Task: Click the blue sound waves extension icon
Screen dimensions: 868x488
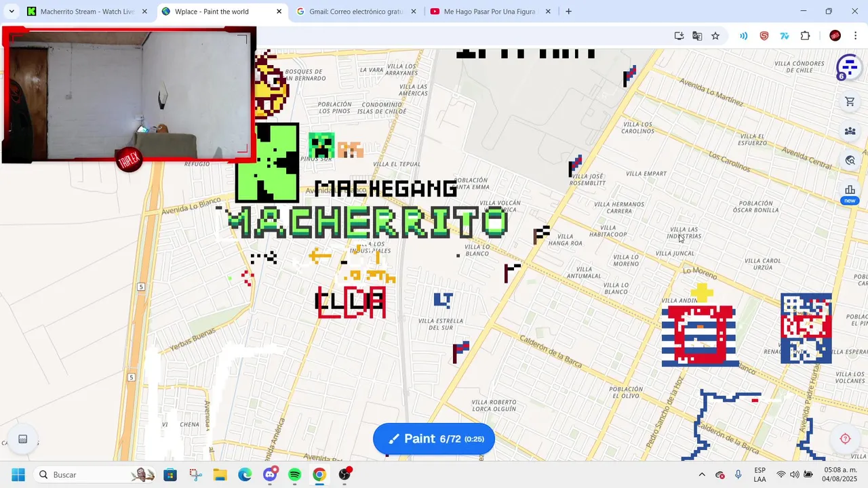Action: (x=744, y=36)
